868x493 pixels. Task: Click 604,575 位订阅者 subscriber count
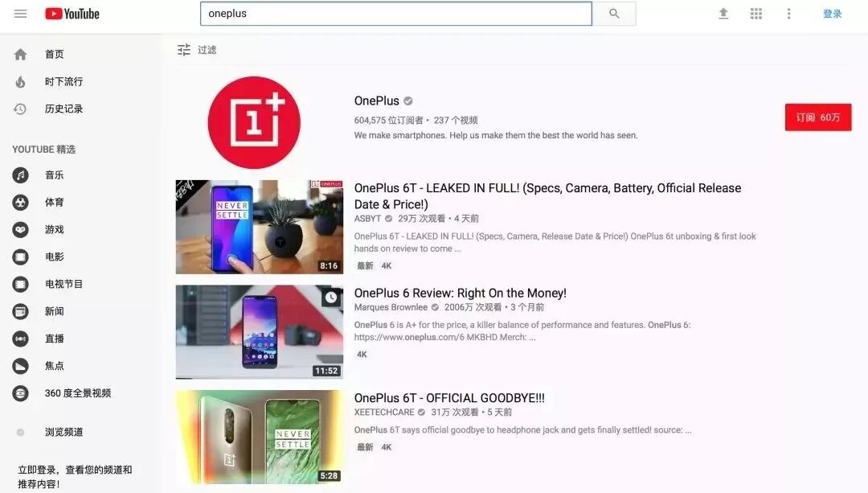[389, 120]
